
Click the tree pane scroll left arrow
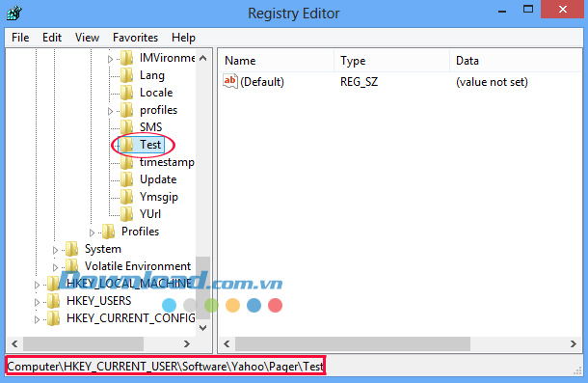click(x=14, y=343)
